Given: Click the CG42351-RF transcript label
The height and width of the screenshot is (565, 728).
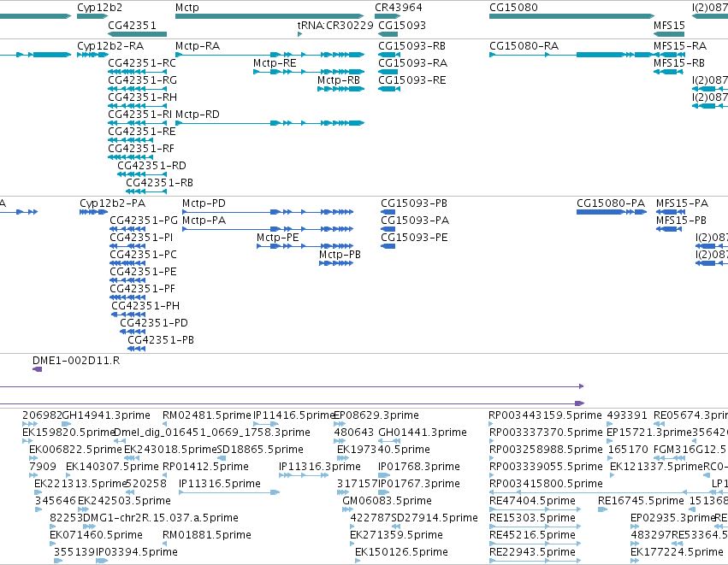Looking at the screenshot, I should tap(141, 149).
